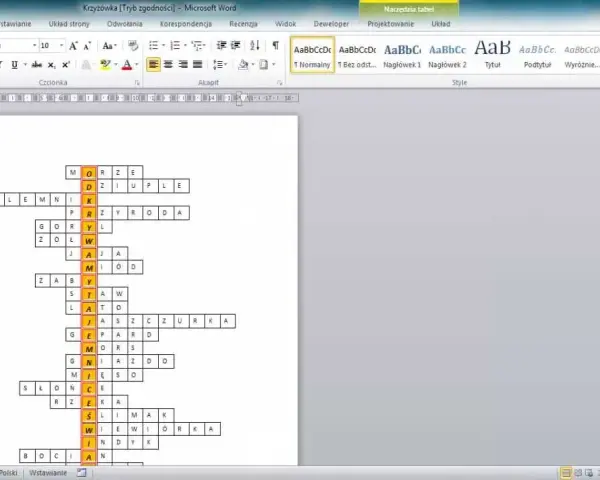Enable center text alignment

[168, 64]
